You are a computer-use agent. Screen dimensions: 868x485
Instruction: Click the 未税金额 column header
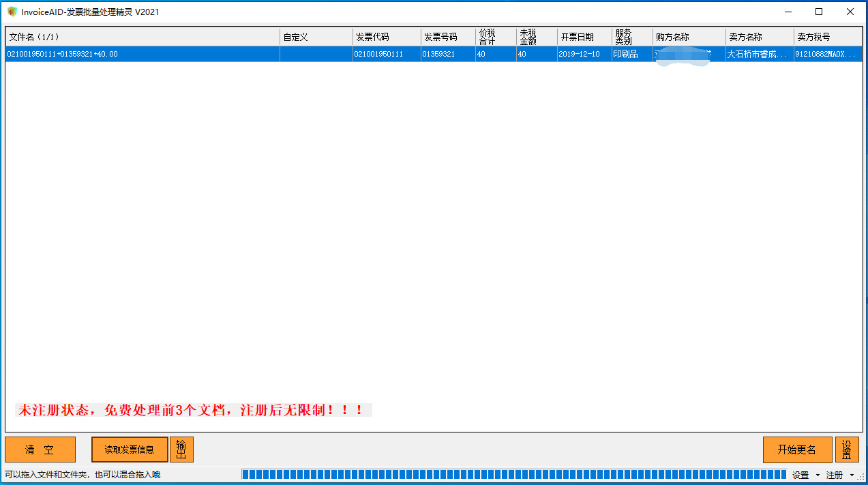pos(536,37)
